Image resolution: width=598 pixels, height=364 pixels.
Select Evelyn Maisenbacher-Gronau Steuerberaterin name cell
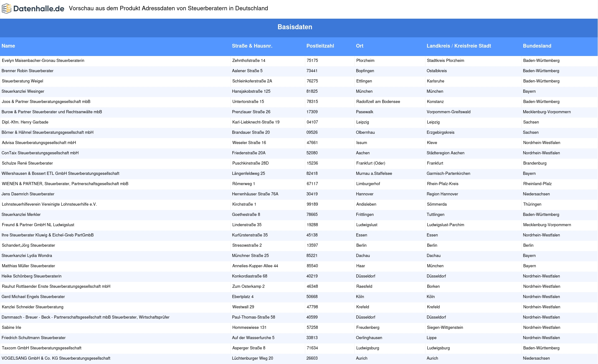pyautogui.click(x=43, y=61)
